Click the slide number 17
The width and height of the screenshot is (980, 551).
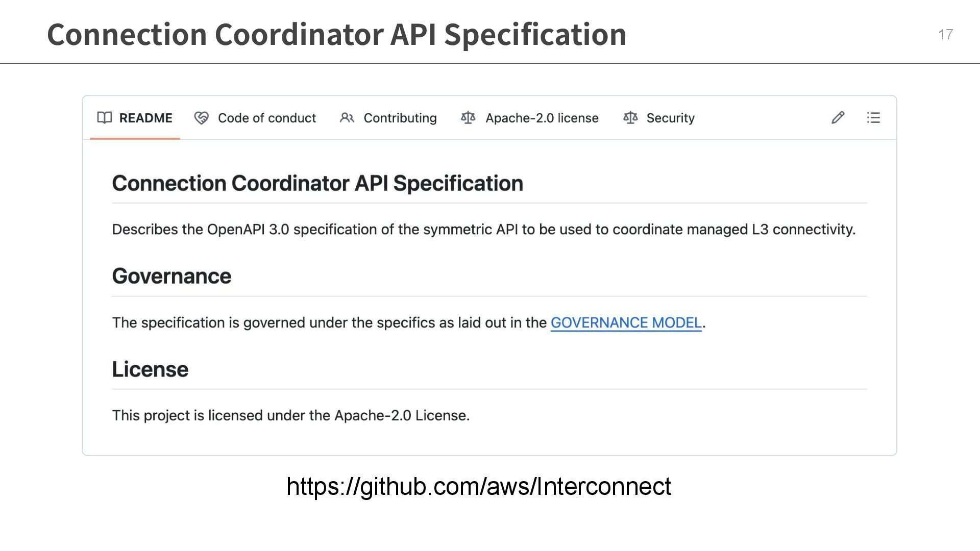945,34
